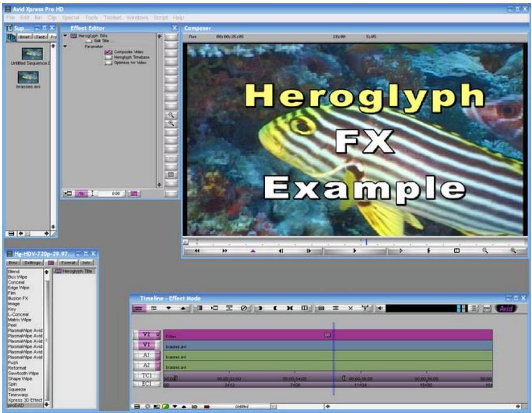Click the magnifier left of the last in Composer
This screenshot has width=532, height=413.
485,251
